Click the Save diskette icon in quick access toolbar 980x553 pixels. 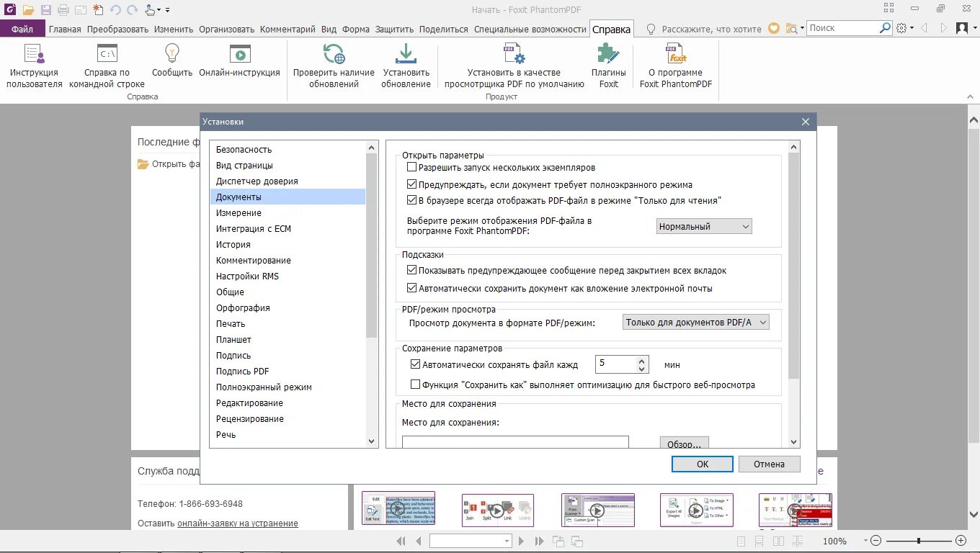(46, 10)
